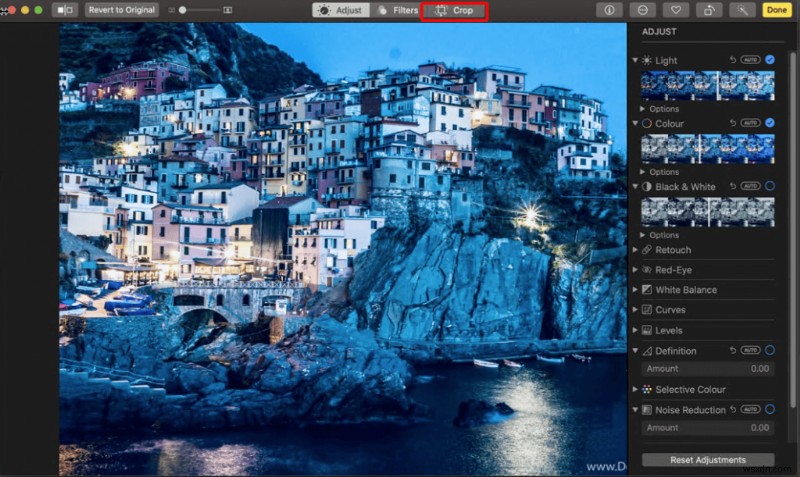The height and width of the screenshot is (477, 800).
Task: Switch to the Adjust tab
Action: 341,10
